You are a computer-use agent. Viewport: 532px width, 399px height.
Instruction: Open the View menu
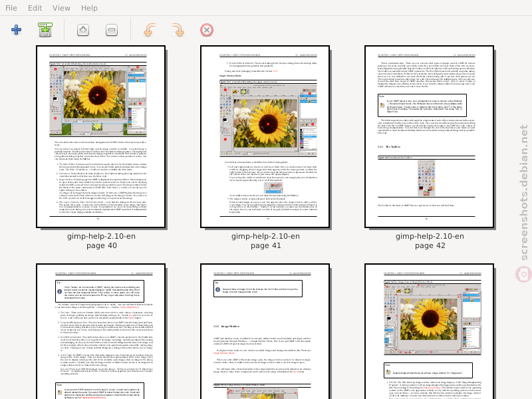pyautogui.click(x=61, y=8)
